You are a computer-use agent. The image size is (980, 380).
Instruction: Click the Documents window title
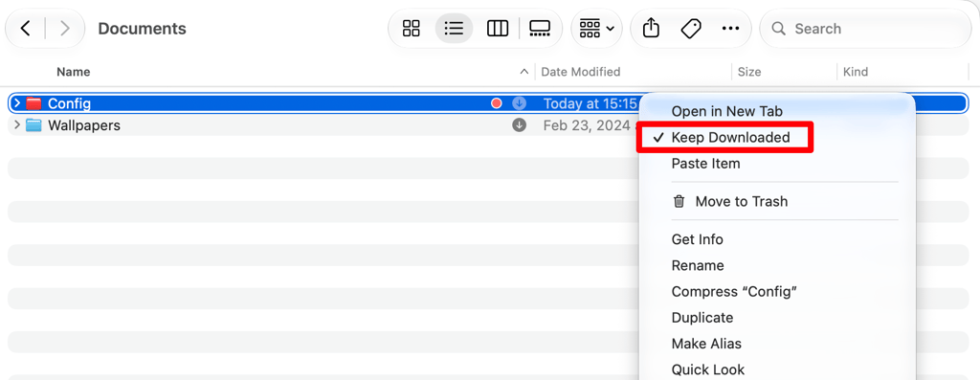142,29
